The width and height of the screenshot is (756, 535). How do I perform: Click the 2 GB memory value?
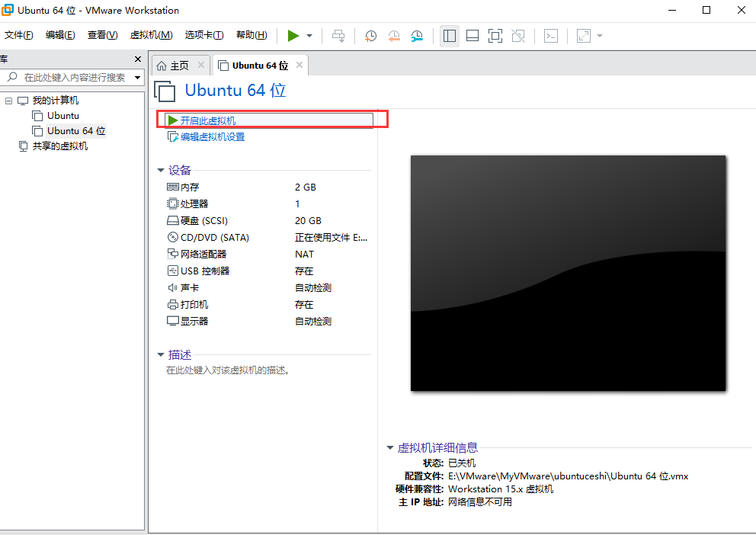(306, 187)
